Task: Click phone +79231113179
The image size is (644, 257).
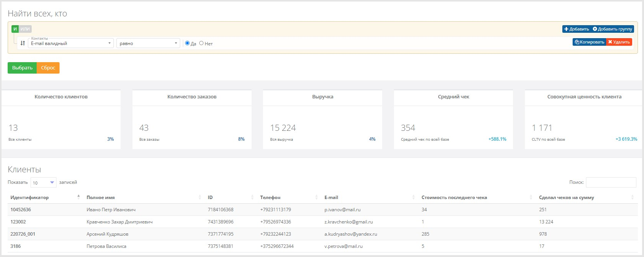Action: tap(276, 210)
